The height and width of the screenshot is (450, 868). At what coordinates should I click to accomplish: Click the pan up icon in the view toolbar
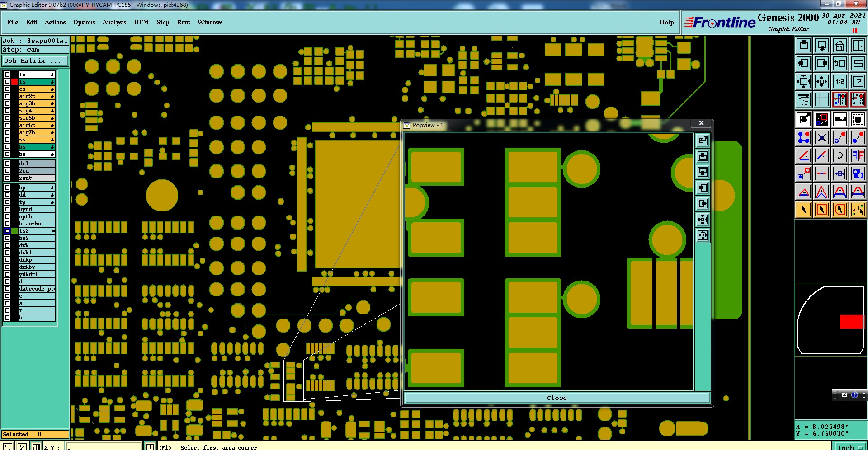click(804, 45)
